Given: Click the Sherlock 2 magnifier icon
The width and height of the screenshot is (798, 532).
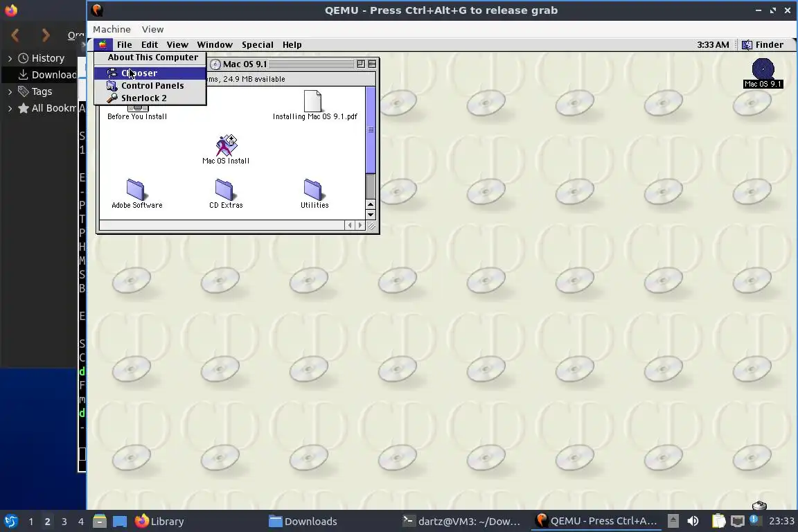Looking at the screenshot, I should point(112,98).
